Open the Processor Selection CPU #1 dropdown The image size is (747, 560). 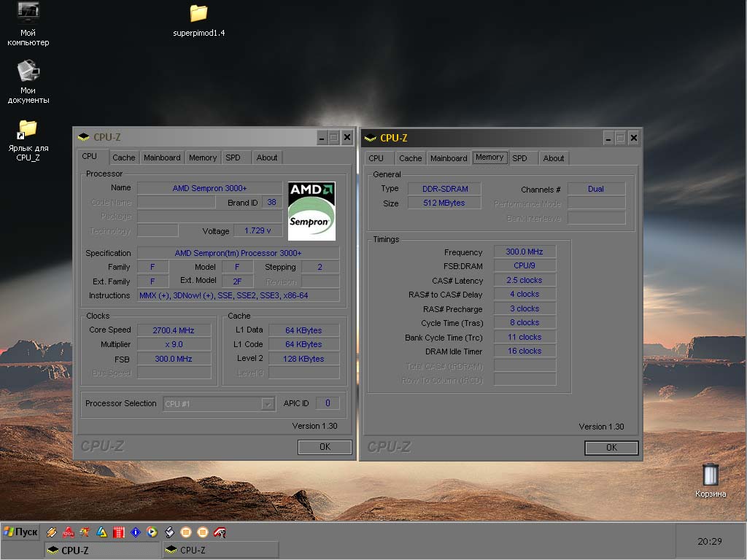pyautogui.click(x=219, y=404)
